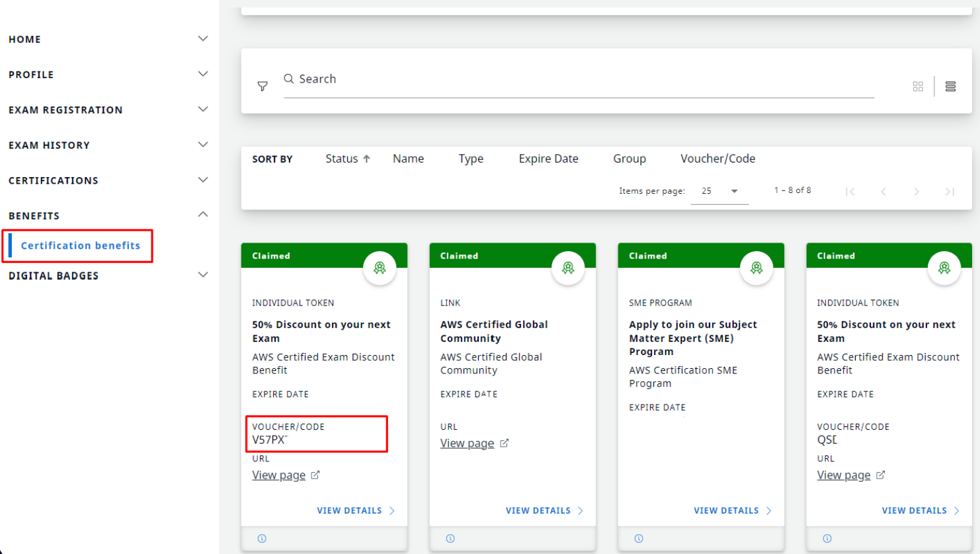980x554 pixels.
Task: Click the "AWS Certification SME Program" subtitle
Action: coord(683,377)
